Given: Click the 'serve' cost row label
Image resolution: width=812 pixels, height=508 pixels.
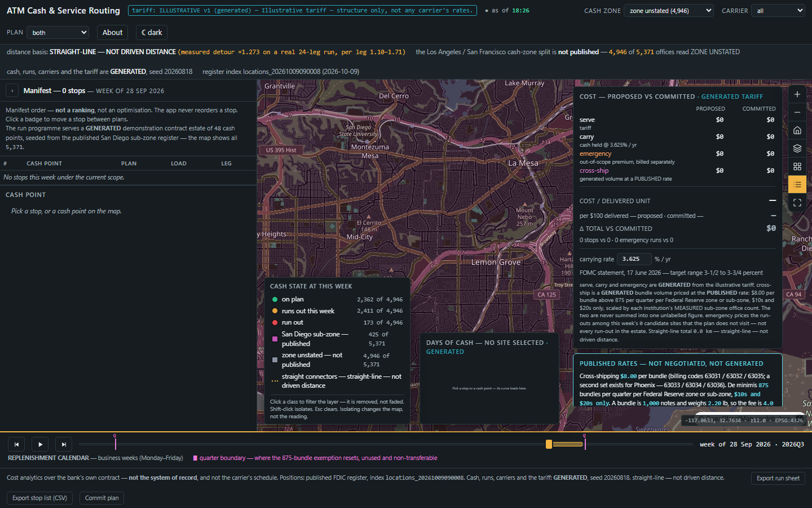Looking at the screenshot, I should pos(587,120).
